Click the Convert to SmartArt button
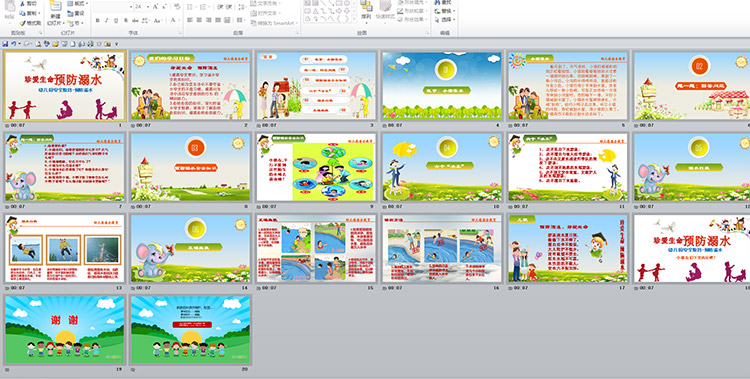The image size is (750, 379). (274, 23)
